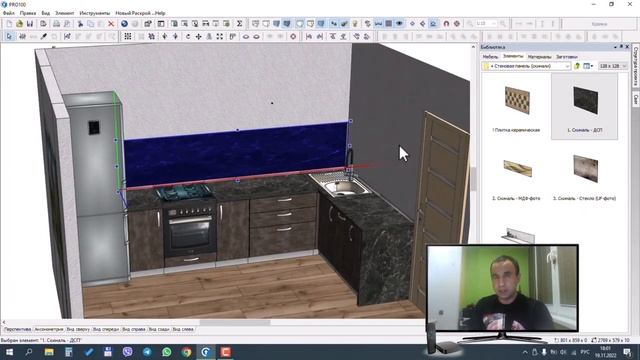Switch to the Вид слева view tab
Image resolution: width=640 pixels, height=360 pixels.
183,329
